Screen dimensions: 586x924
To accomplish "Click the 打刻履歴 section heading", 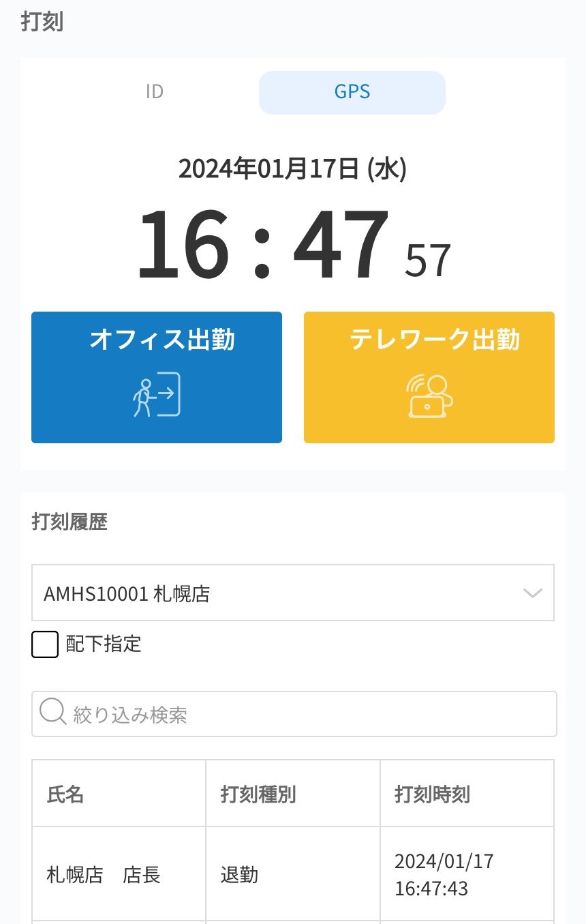I will (70, 522).
